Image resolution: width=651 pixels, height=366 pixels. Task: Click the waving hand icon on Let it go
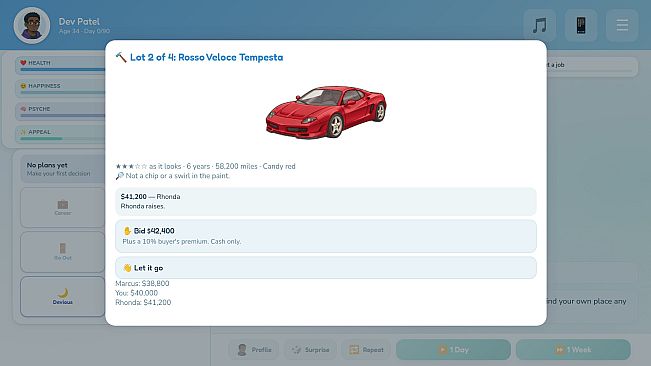coord(127,268)
